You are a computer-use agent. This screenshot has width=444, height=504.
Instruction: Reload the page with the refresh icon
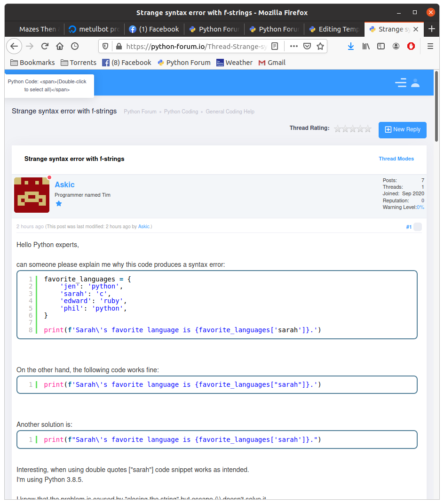click(45, 46)
